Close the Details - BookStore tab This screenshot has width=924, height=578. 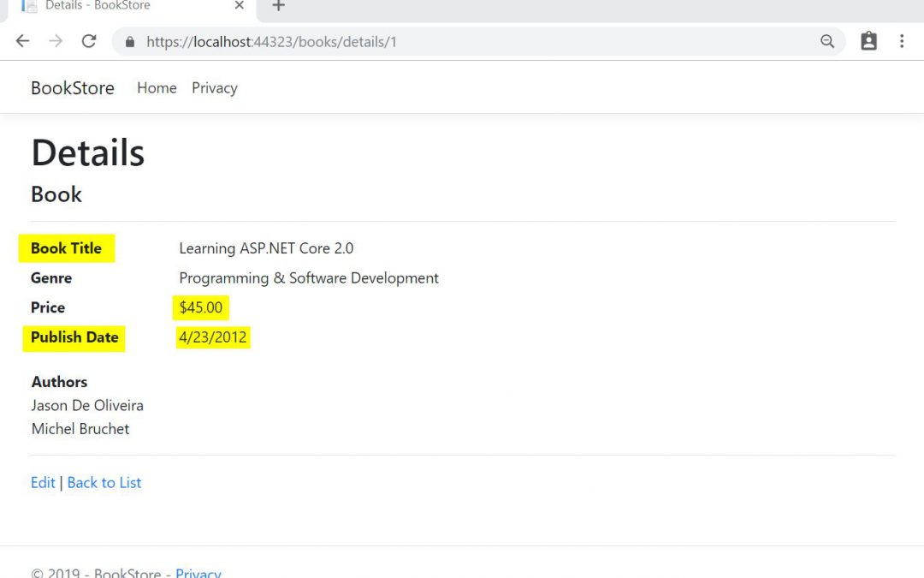240,6
